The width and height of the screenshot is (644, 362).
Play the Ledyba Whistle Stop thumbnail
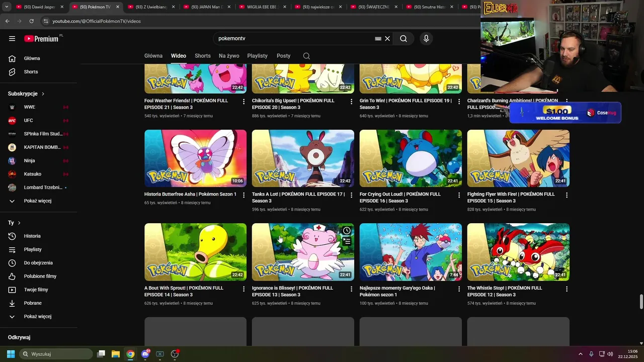pyautogui.click(x=518, y=252)
